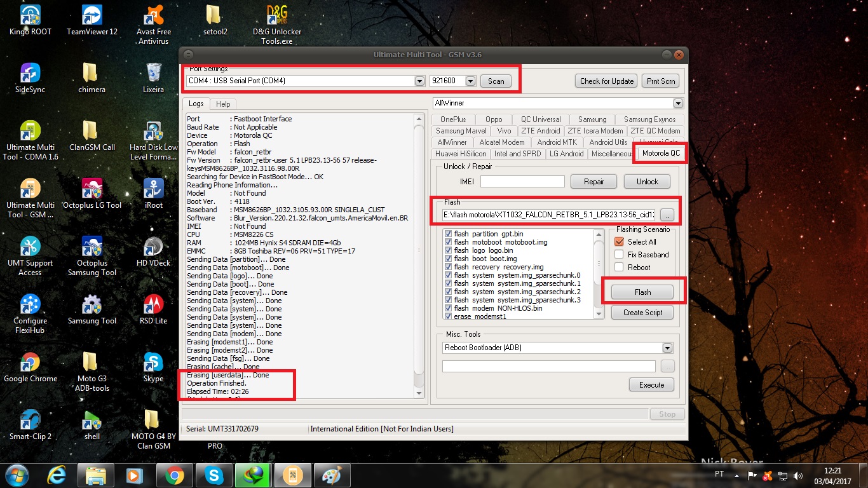Open the chimera folder icon

click(92, 78)
